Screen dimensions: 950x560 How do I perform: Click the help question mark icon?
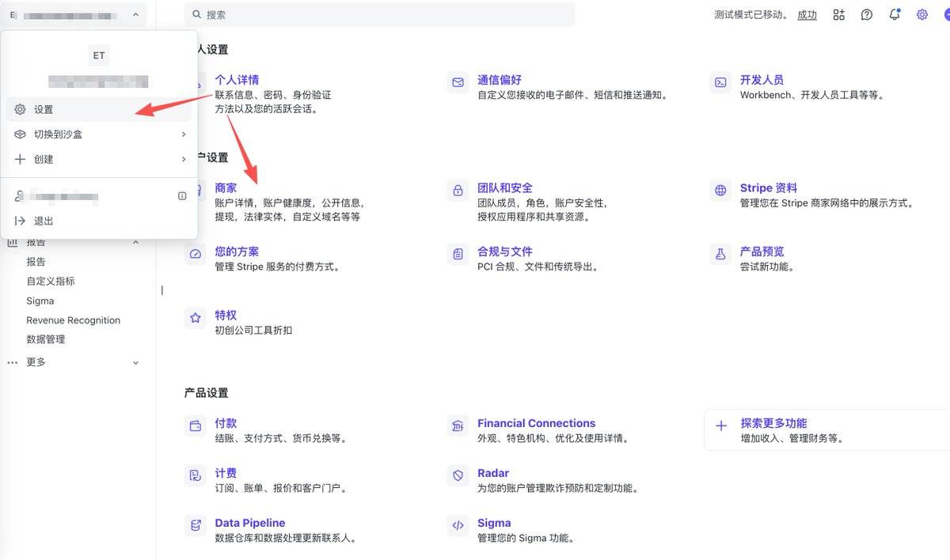pos(867,15)
